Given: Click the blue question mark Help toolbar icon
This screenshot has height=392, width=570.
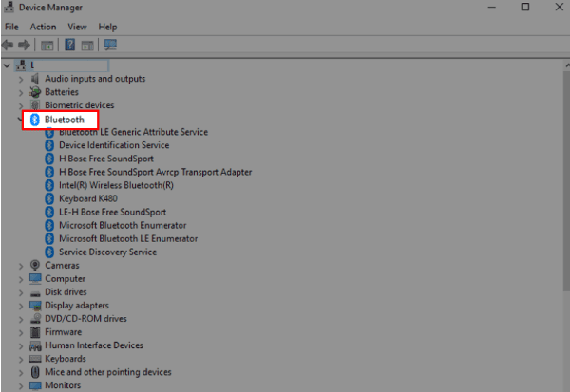Looking at the screenshot, I should click(x=69, y=45).
